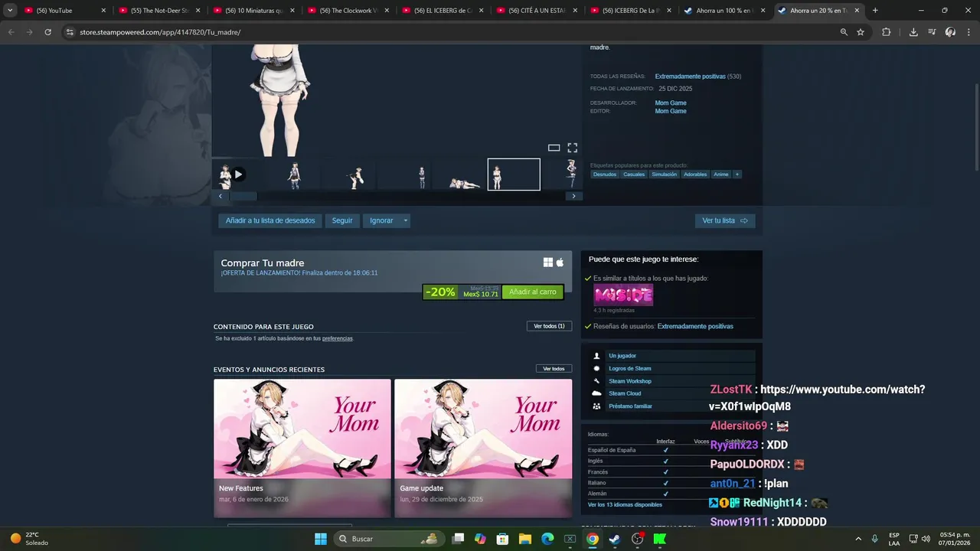Reload the Steam store page
980x551 pixels.
tap(47, 32)
